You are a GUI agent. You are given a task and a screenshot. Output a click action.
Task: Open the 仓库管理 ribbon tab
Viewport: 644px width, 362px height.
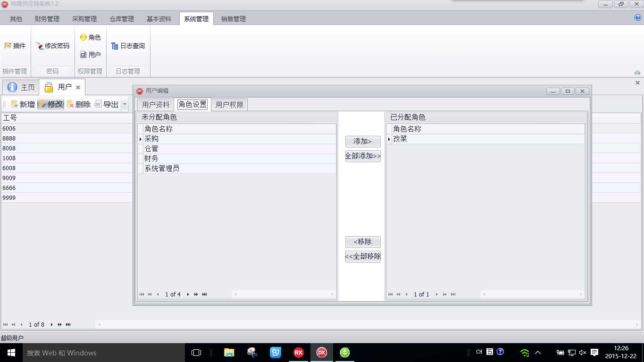point(122,19)
